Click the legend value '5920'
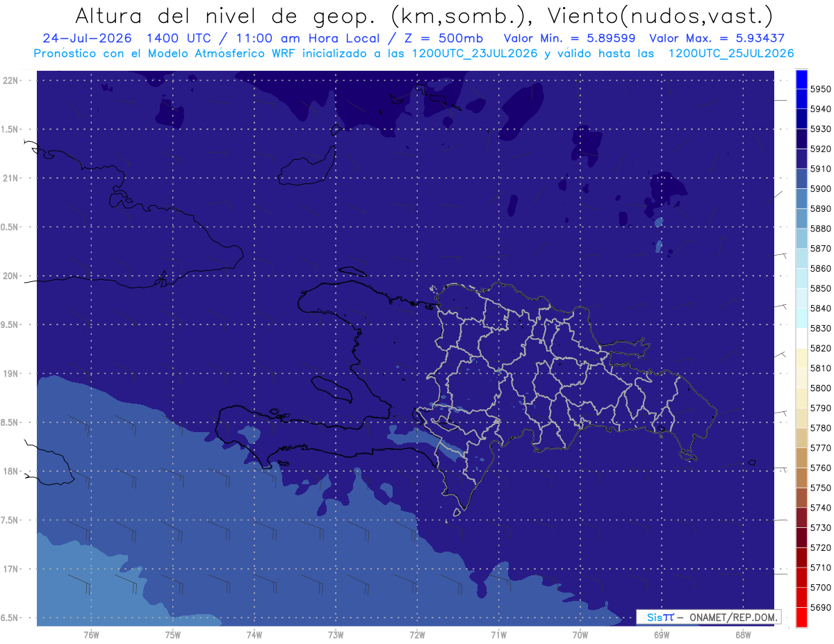Screen dimensions: 834x644 pyautogui.click(x=820, y=149)
